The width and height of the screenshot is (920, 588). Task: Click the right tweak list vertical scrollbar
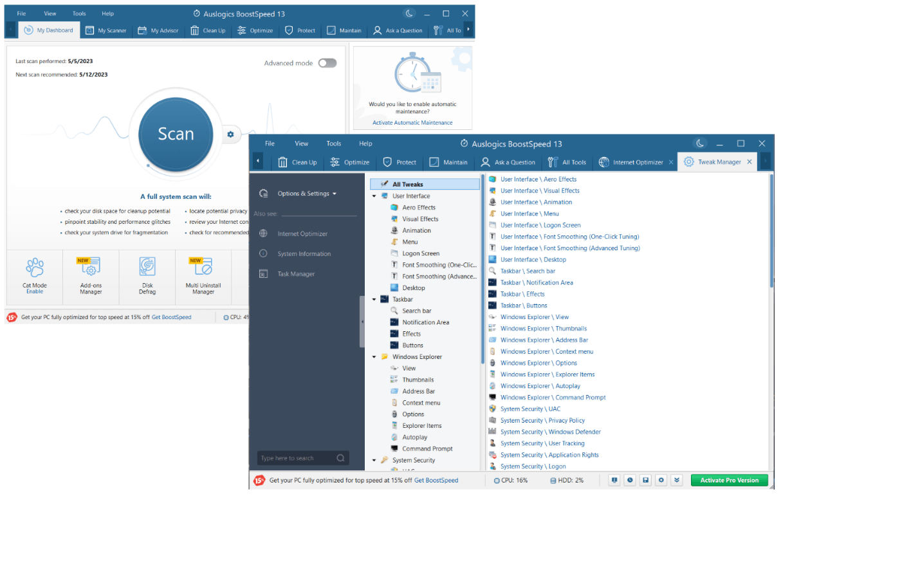pyautogui.click(x=771, y=232)
